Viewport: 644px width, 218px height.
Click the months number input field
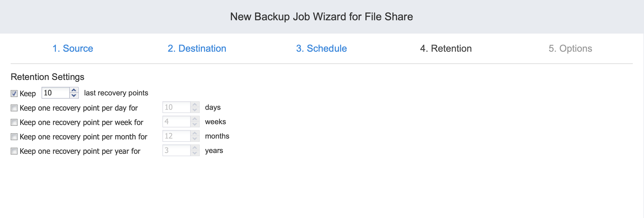176,136
